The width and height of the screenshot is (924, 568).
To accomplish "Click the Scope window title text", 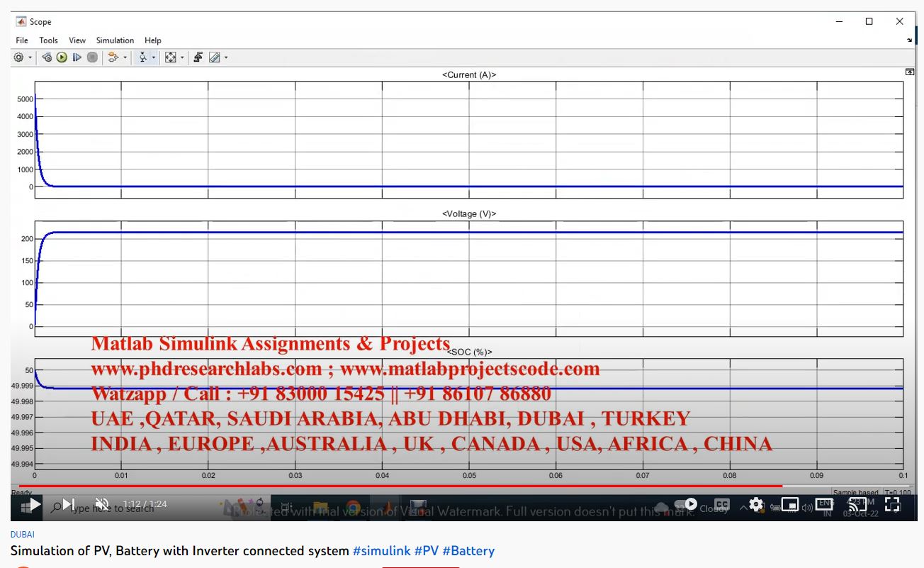I will point(40,22).
